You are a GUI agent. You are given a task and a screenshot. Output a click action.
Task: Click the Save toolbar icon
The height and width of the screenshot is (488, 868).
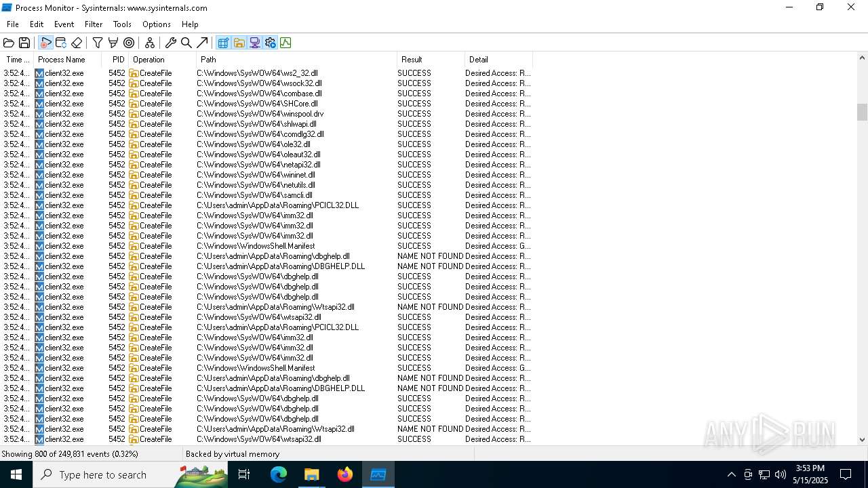[x=24, y=43]
